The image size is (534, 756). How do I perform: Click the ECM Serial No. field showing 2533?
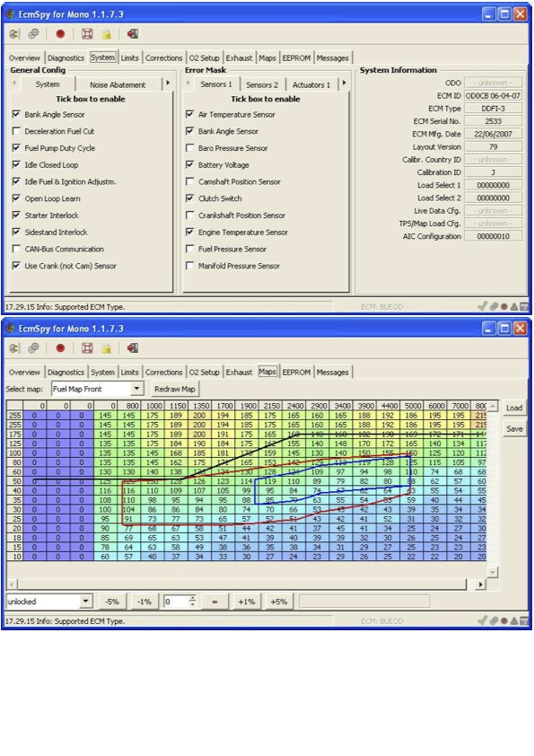[493, 121]
